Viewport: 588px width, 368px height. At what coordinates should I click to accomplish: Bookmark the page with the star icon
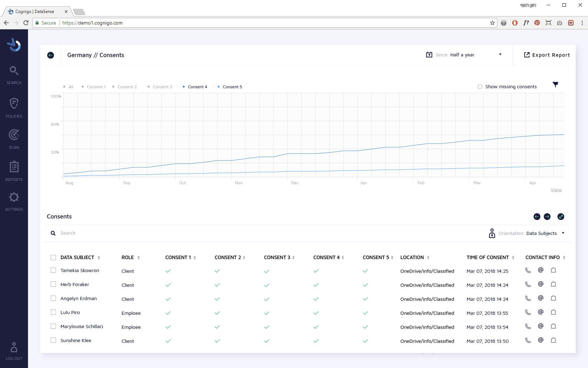492,23
